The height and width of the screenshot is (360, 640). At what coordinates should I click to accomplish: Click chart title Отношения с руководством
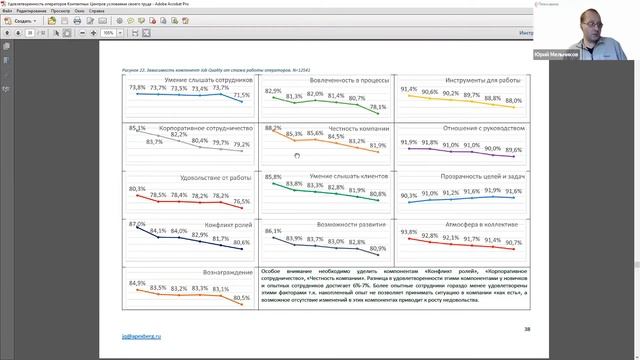pos(484,128)
